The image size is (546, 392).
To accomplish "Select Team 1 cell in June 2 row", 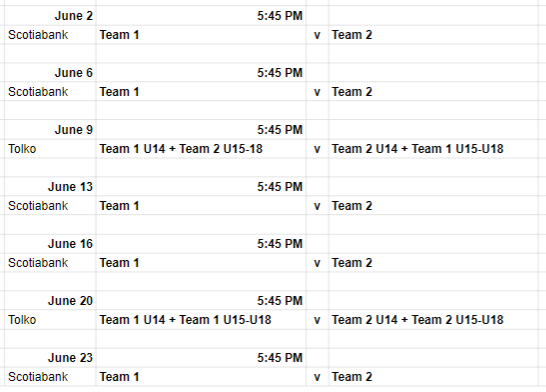I will [x=201, y=35].
